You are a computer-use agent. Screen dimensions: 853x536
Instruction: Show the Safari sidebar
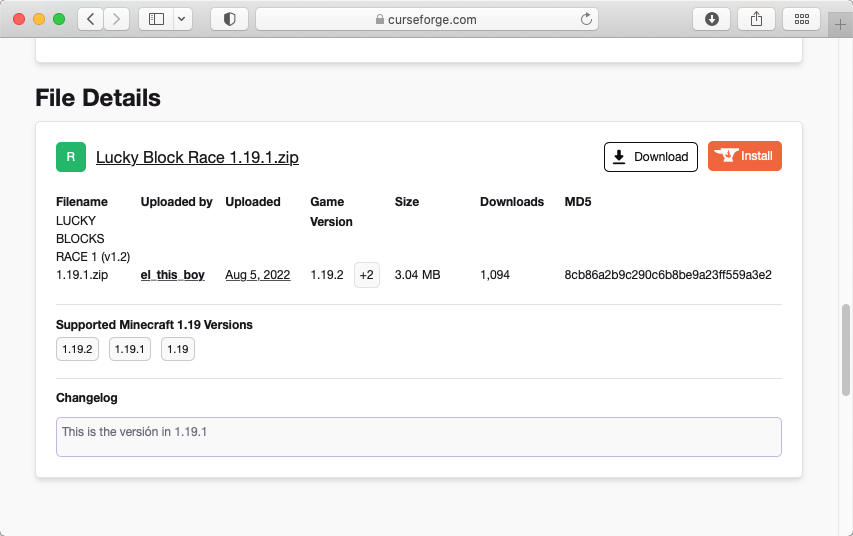point(157,20)
